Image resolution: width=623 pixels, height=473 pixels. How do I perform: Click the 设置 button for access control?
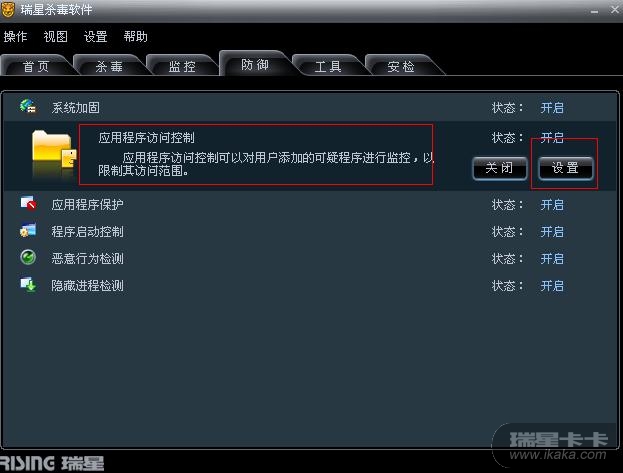click(x=565, y=168)
